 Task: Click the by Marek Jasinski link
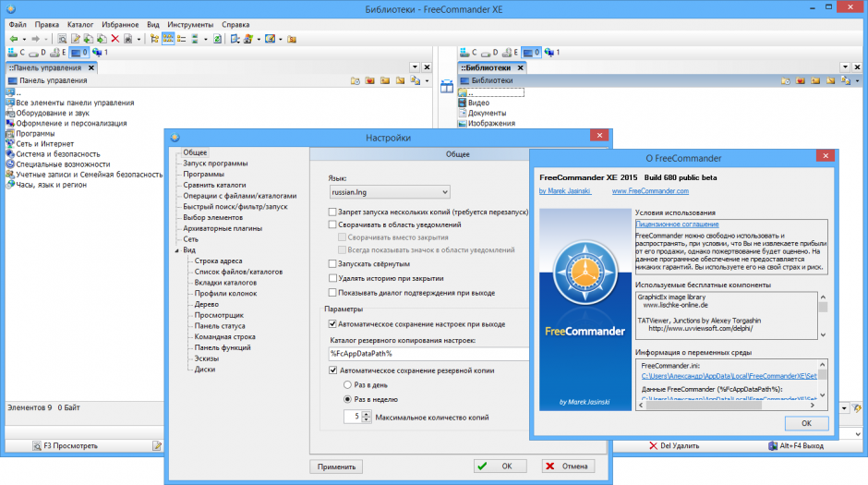(564, 191)
